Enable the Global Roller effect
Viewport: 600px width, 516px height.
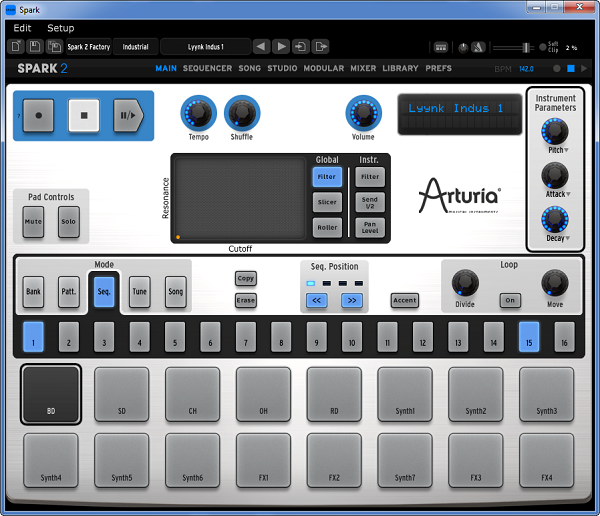click(x=327, y=227)
